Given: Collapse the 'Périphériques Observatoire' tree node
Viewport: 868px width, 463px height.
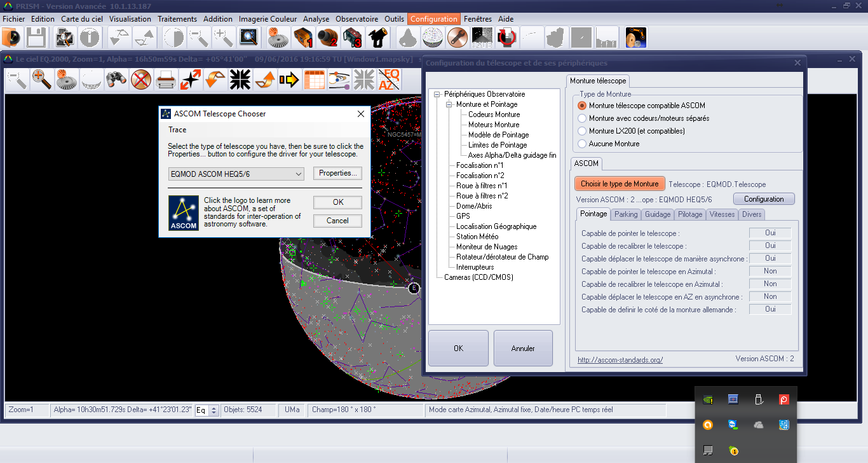Looking at the screenshot, I should (x=437, y=94).
